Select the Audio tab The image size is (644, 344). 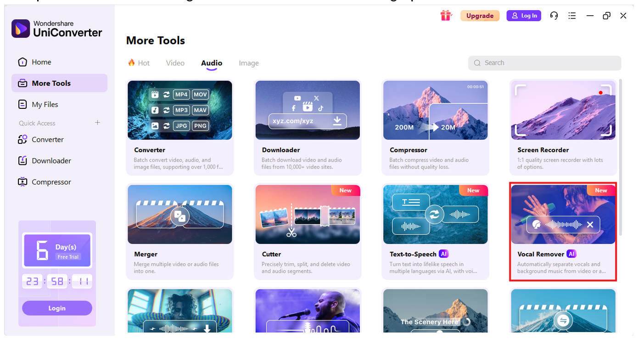pyautogui.click(x=212, y=63)
